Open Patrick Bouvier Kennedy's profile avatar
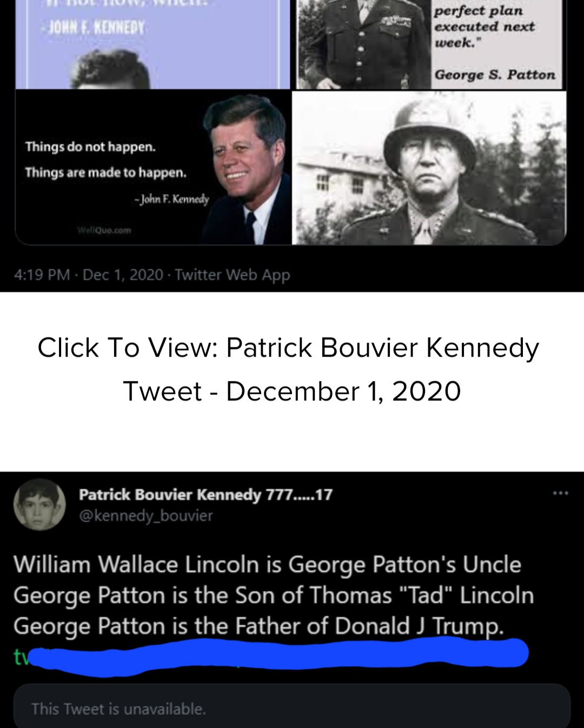Screen dimensions: 584x728 pos(39,504)
